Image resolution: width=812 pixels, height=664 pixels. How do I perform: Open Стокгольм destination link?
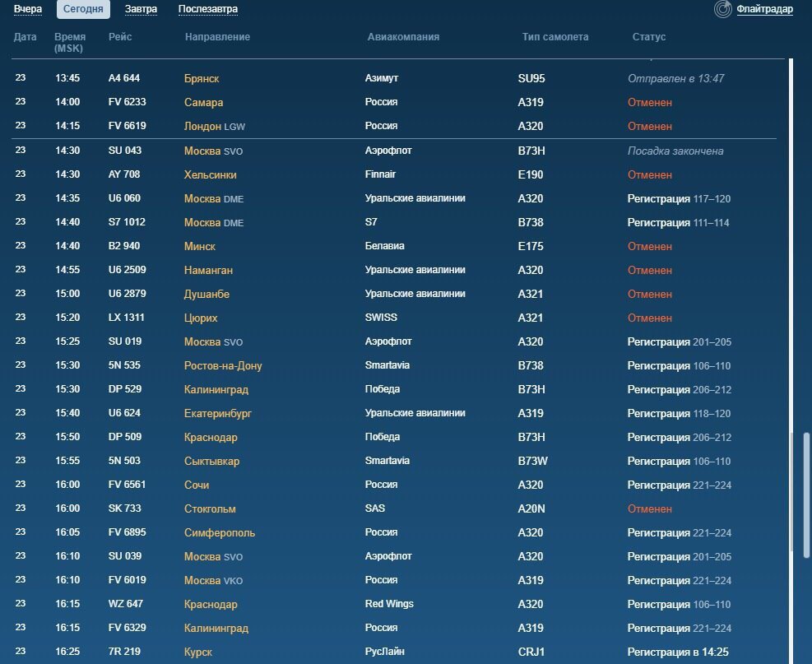(210, 508)
